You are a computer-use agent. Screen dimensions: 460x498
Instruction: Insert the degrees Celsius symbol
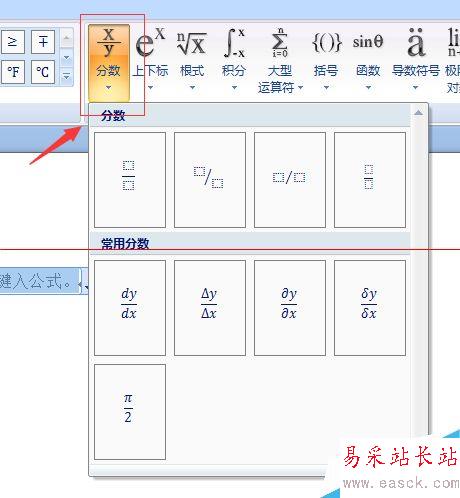(43, 72)
